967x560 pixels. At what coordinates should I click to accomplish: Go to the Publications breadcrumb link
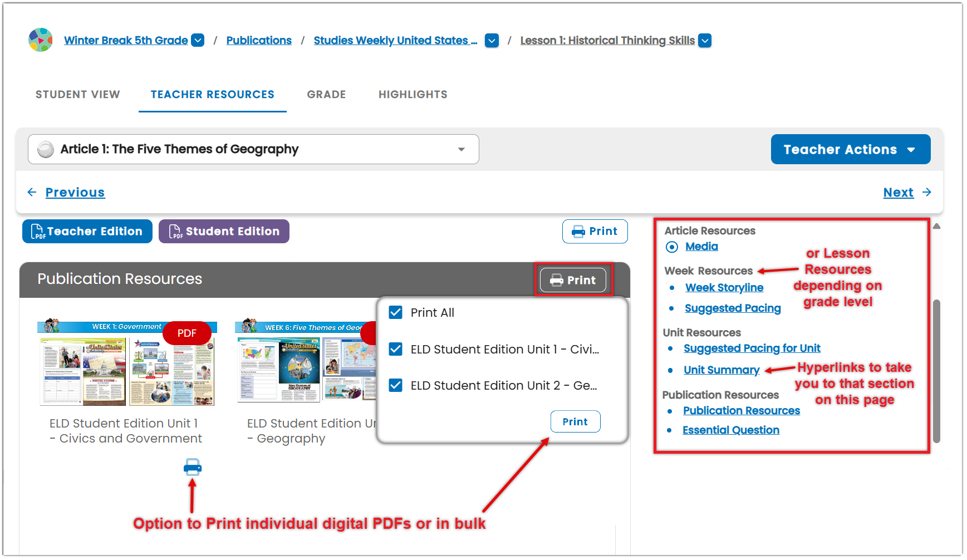coord(259,40)
